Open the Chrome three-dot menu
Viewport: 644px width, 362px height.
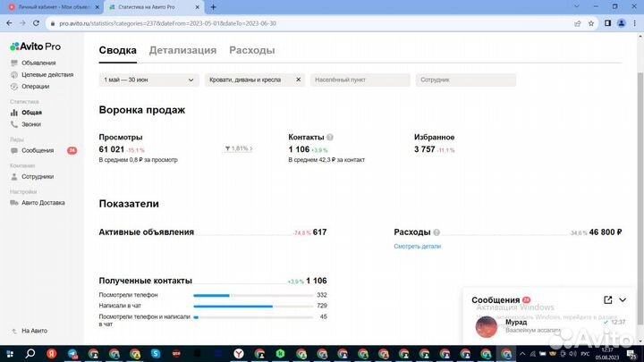(x=635, y=23)
